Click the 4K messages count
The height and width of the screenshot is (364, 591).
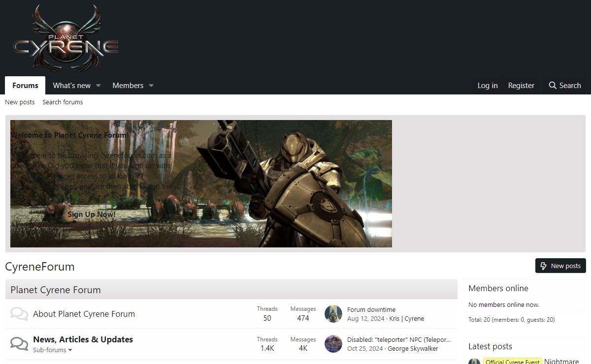tap(303, 348)
